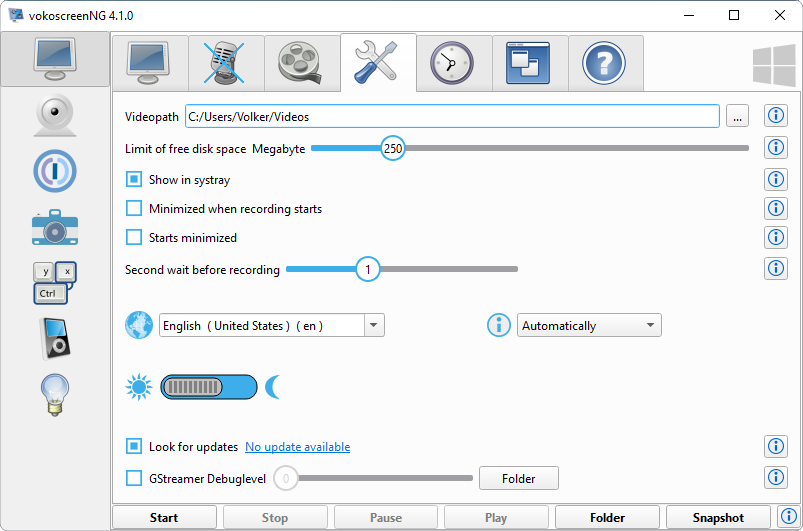
Task: Select the magnifier icon in sidebar
Action: (55, 171)
